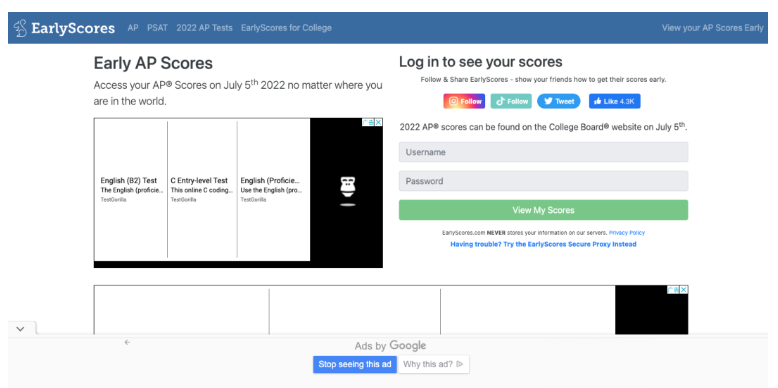Follow EarlyScores on TikTok
This screenshot has height=388, width=778.
(x=511, y=101)
